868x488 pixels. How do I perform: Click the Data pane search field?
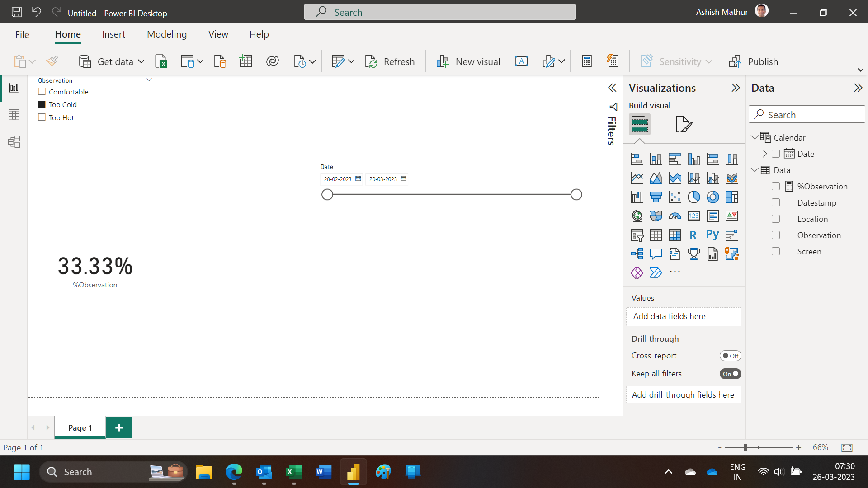[807, 115]
